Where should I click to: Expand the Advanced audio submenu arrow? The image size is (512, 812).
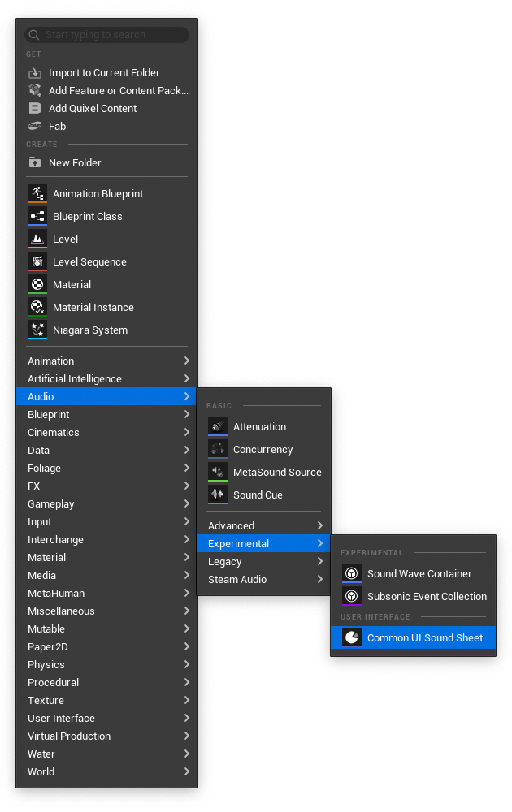coord(320,525)
